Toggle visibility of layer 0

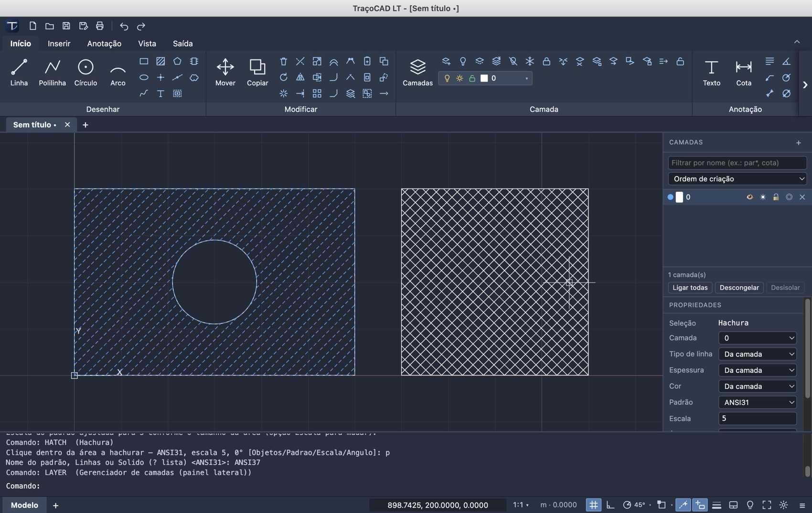coord(749,197)
